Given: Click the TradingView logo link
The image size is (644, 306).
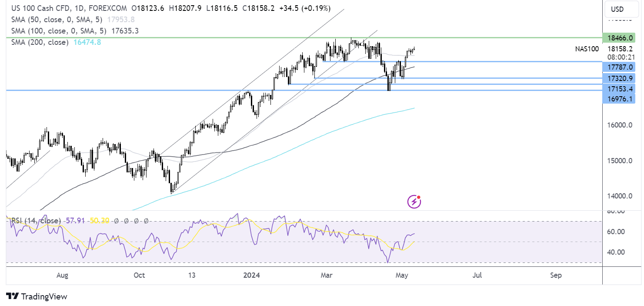Looking at the screenshot, I should tap(37, 296).
